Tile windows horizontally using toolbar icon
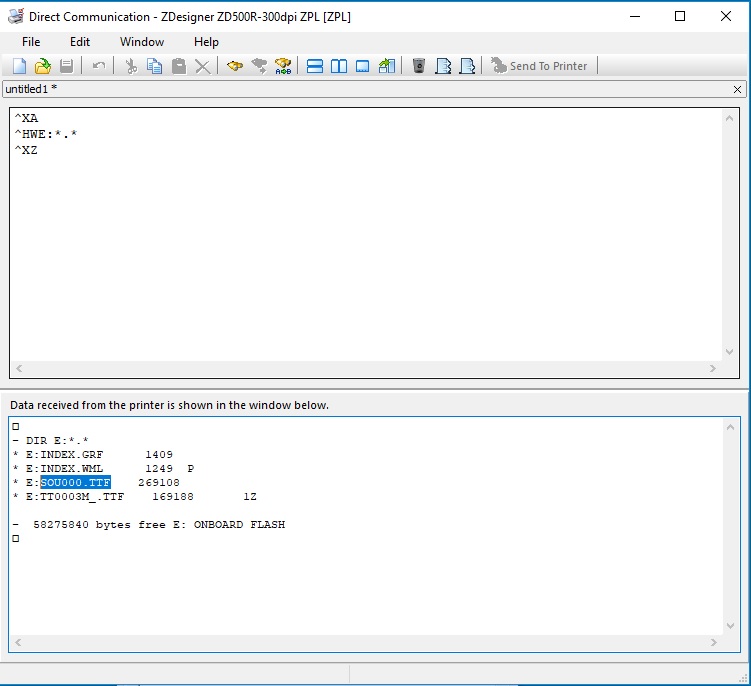The width and height of the screenshot is (751, 686). tap(315, 66)
